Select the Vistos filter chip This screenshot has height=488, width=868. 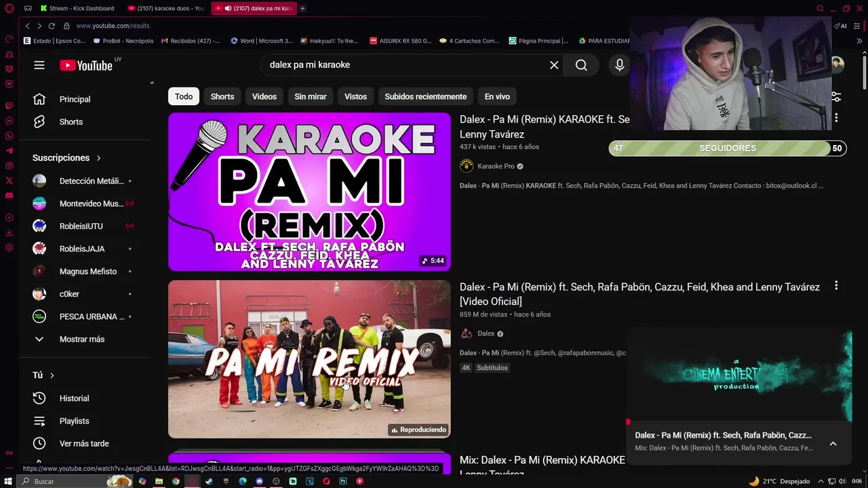pos(355,96)
